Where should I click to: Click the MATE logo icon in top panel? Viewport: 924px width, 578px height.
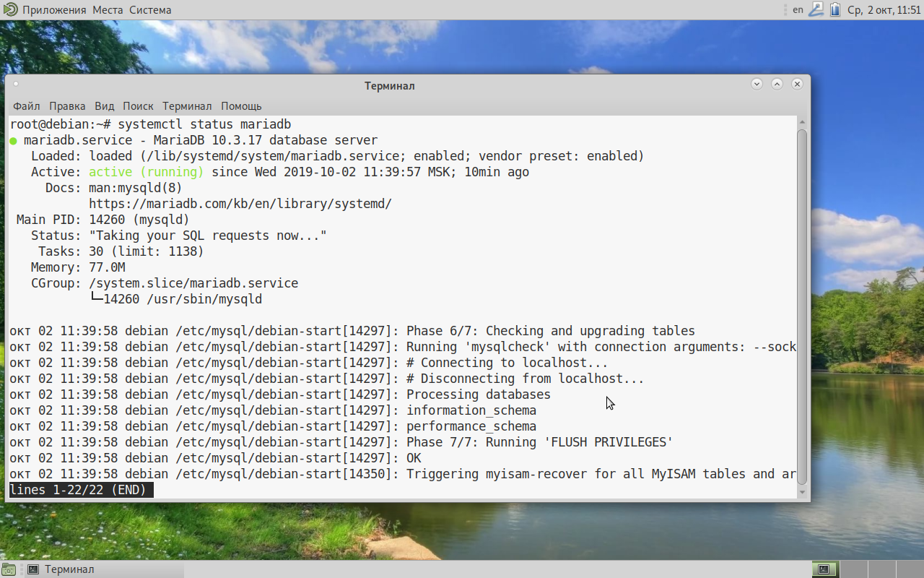(10, 10)
